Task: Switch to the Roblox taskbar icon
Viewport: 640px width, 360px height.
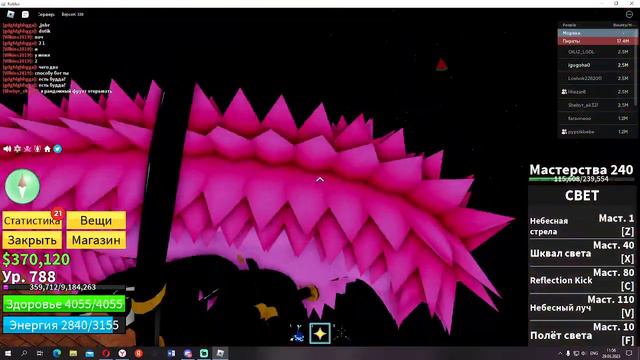Action: [x=220, y=353]
